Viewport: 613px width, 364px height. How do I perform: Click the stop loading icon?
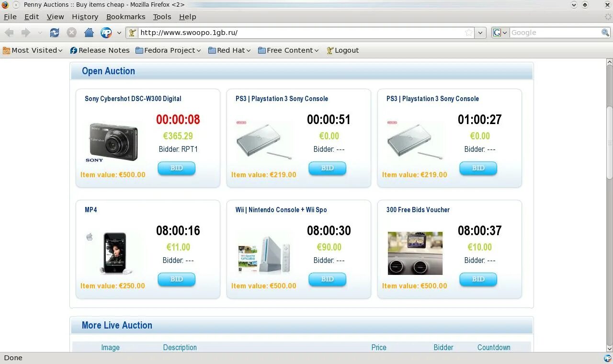71,33
